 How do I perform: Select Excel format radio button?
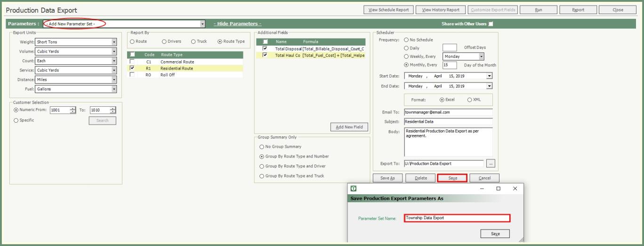(x=442, y=100)
